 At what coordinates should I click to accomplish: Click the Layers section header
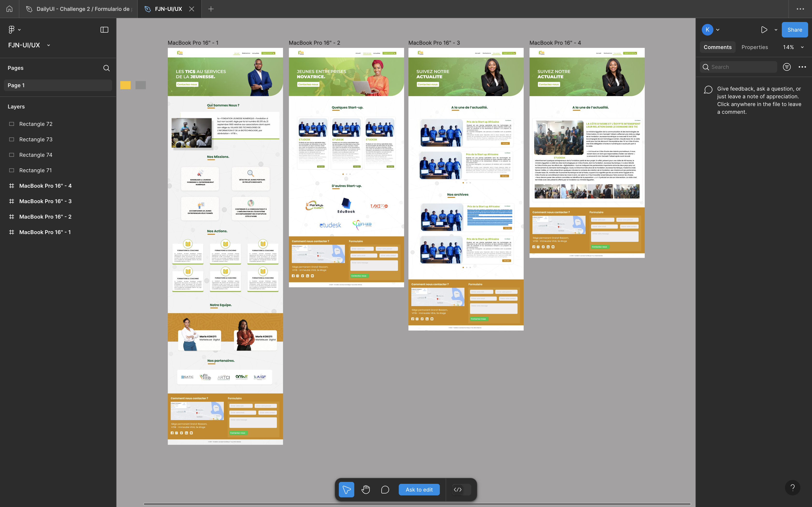(x=16, y=107)
